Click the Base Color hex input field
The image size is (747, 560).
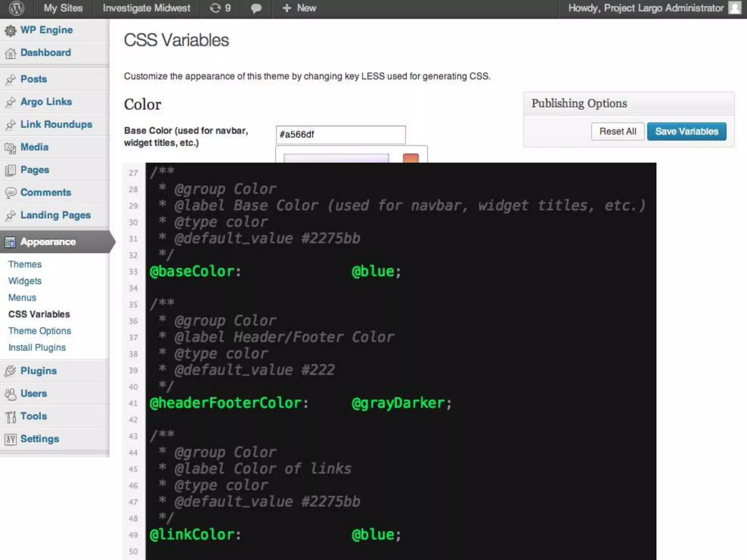point(340,135)
